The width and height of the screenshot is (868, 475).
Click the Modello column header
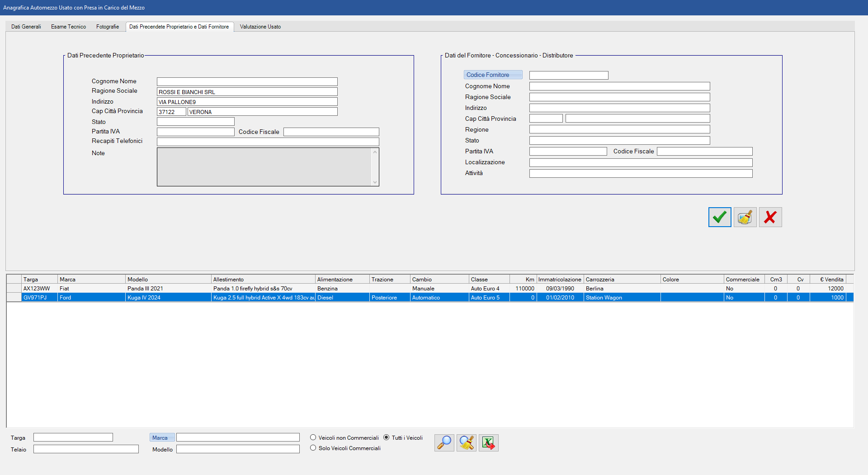pos(168,279)
